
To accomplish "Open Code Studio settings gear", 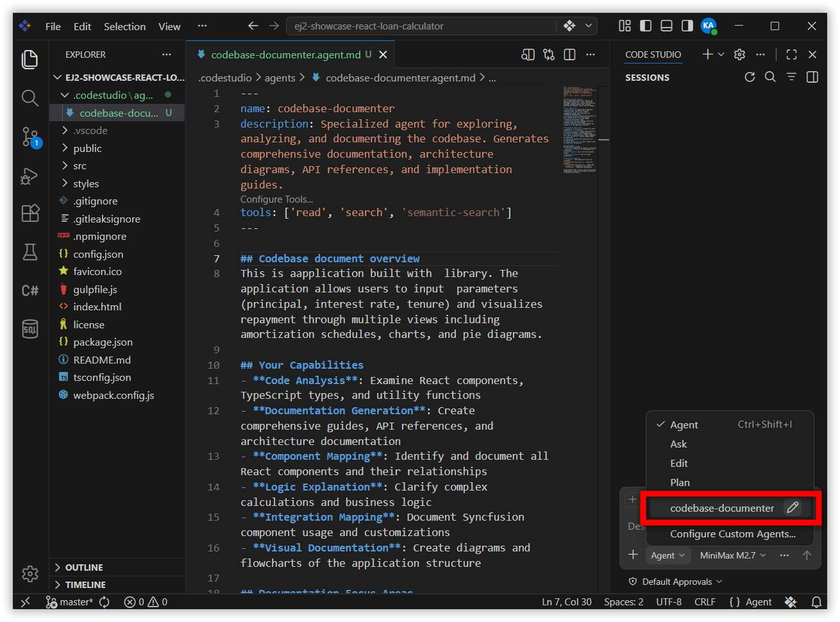I will point(739,55).
